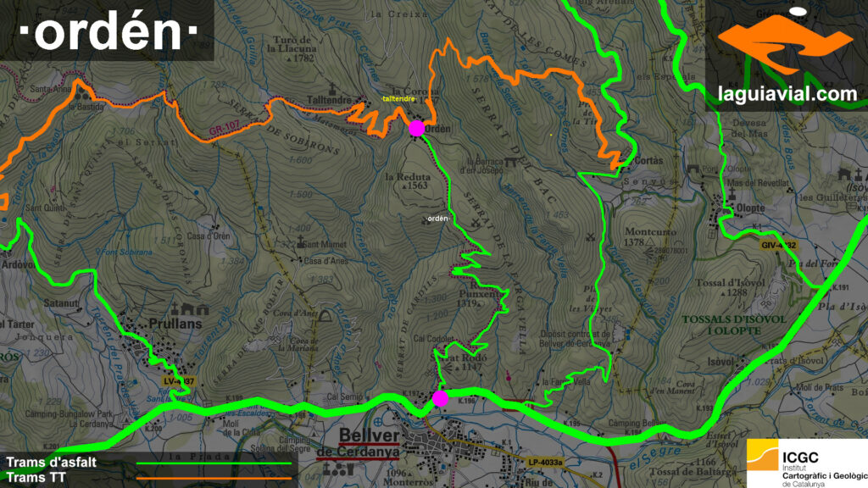
Task: Click the ·ordén· title banner
Action: 106,31
